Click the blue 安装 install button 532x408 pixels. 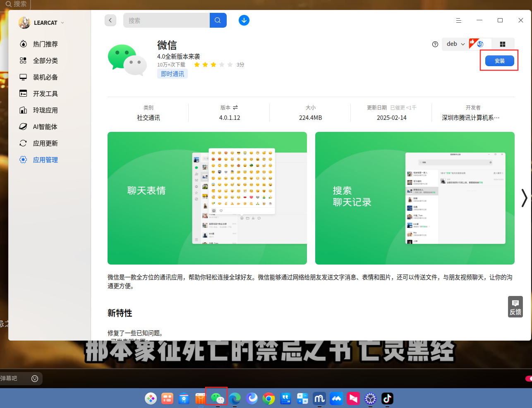[x=500, y=61]
